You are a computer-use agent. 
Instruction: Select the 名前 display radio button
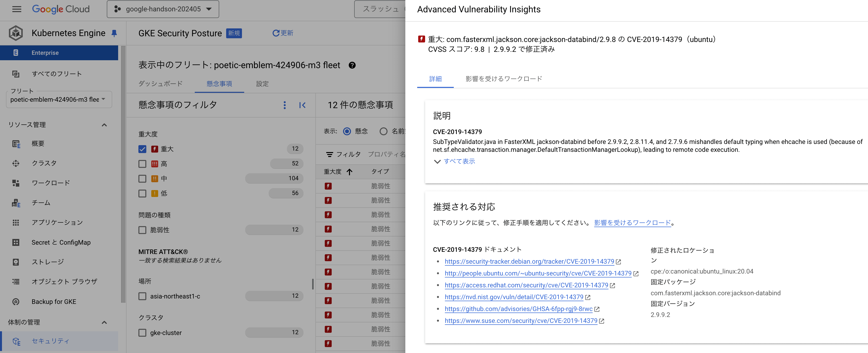pos(383,131)
